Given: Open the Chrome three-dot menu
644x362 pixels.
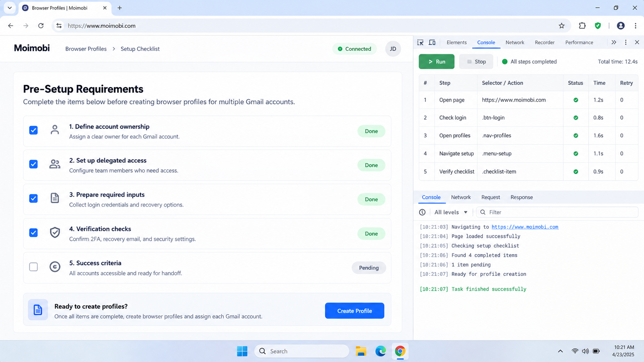Looking at the screenshot, I should click(636, 26).
